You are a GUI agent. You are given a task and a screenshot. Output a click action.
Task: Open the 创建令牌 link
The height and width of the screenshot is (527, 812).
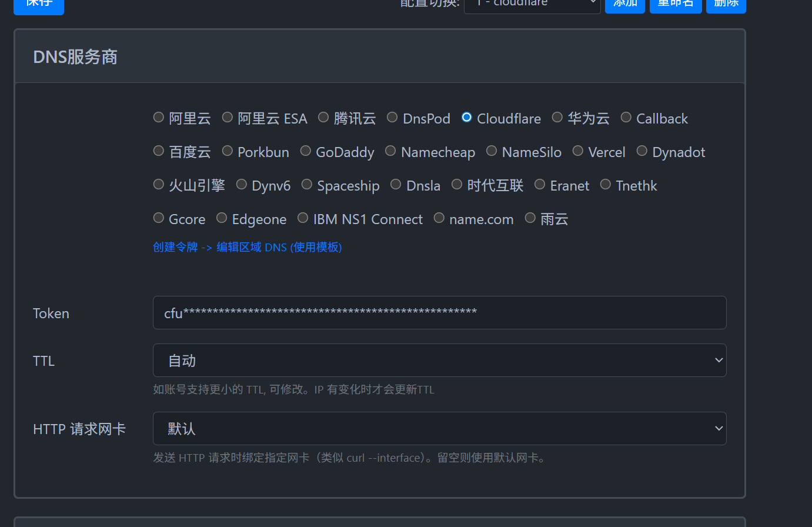coord(175,247)
